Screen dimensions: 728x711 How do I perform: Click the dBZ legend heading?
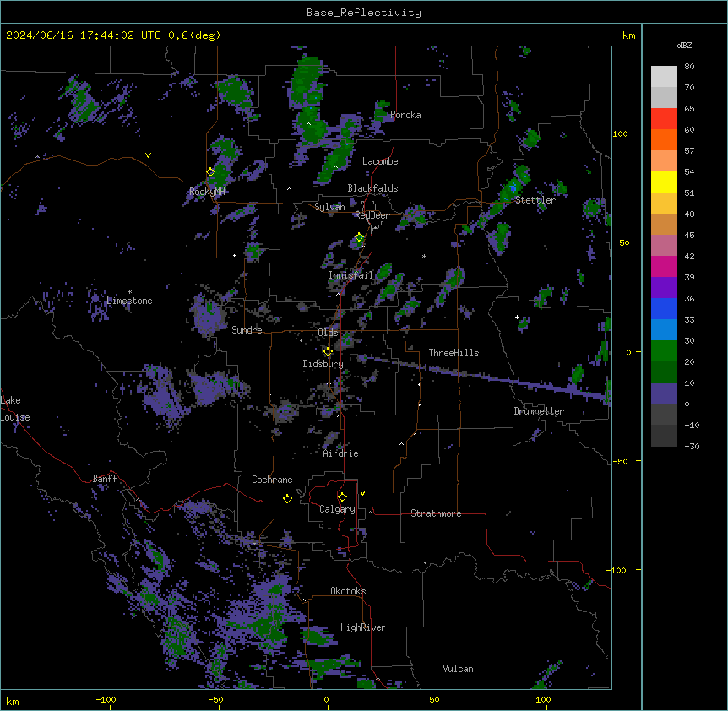684,45
